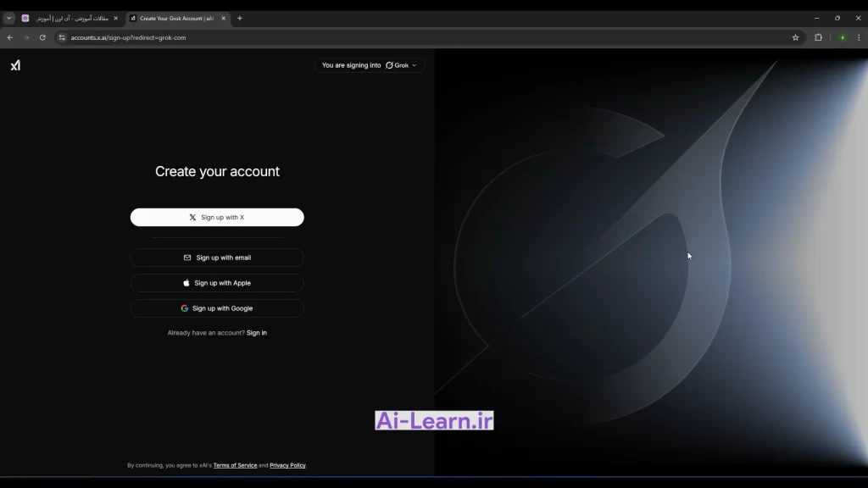Viewport: 868px width, 488px height.
Task: Reload the page with refresh icon
Action: pos(42,37)
